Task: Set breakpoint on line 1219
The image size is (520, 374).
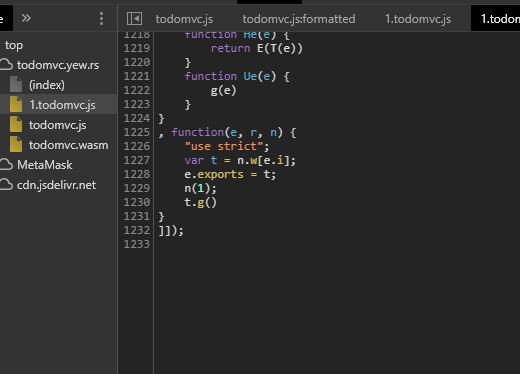Action: pyautogui.click(x=137, y=48)
